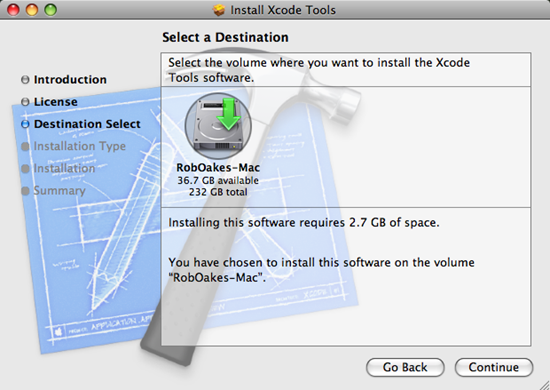Click the Introduction step bullet
Image resolution: width=550 pixels, height=390 pixels.
point(25,80)
